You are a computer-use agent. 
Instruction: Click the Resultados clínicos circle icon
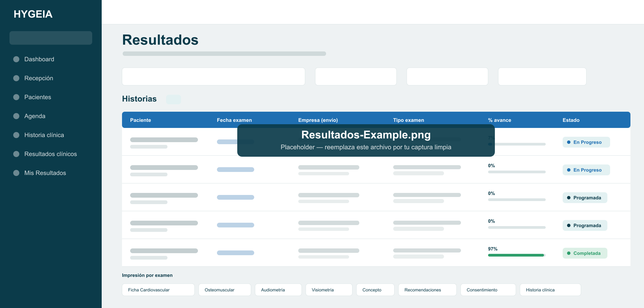click(x=16, y=154)
